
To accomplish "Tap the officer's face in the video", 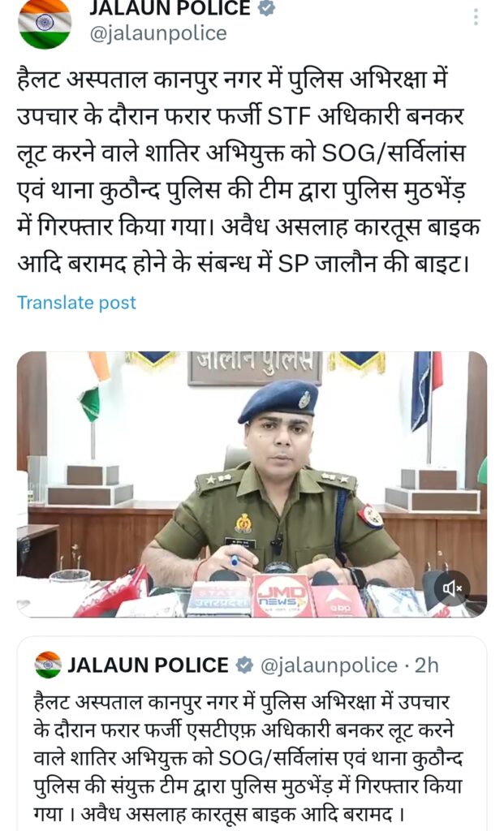I will 279,437.
